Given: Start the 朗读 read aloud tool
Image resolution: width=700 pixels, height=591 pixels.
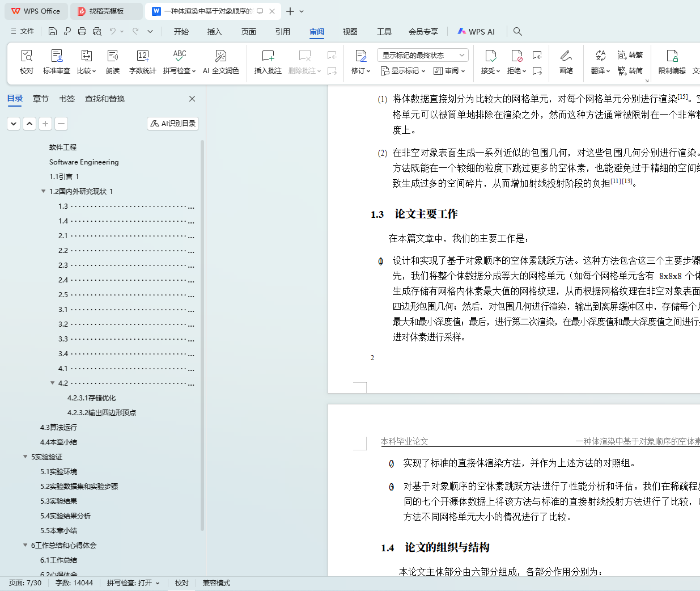Looking at the screenshot, I should point(113,62).
